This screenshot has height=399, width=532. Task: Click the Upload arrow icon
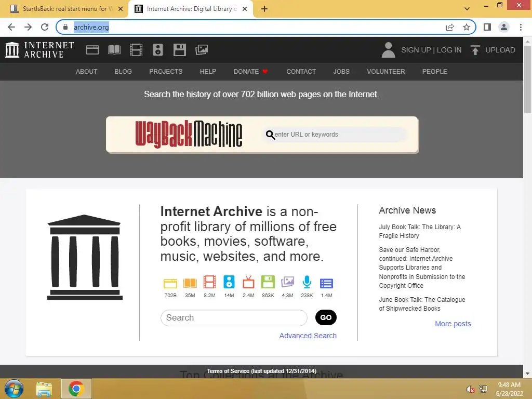pos(475,50)
